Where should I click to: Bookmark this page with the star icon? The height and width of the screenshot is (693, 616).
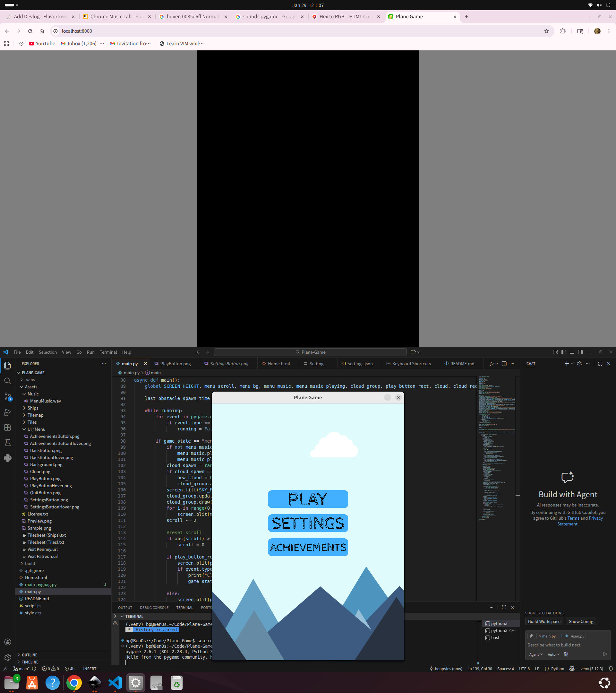click(x=546, y=31)
